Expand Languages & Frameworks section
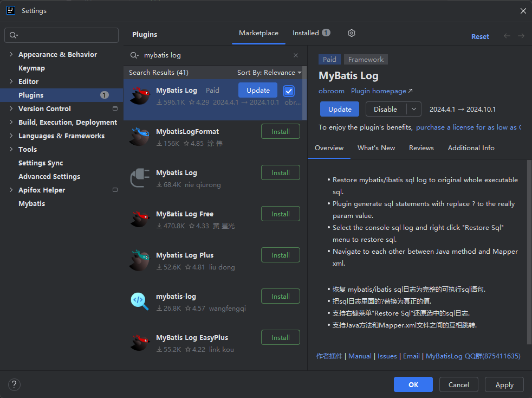This screenshot has width=532, height=398. pos(11,136)
